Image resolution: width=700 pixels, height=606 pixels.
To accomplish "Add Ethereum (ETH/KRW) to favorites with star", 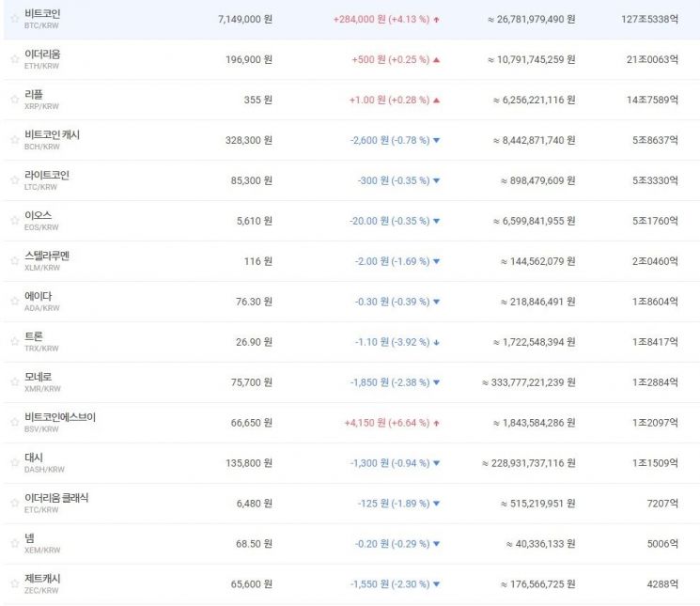I will [x=14, y=59].
